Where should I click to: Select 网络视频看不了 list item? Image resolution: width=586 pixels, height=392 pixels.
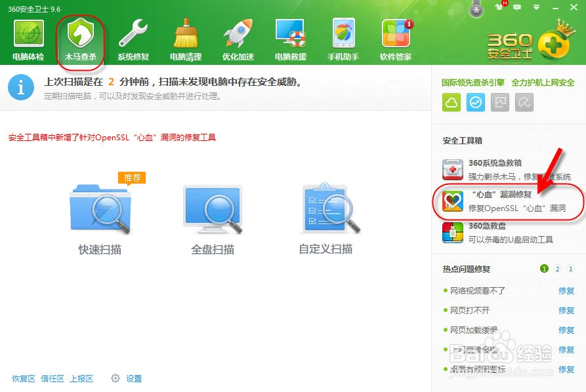(477, 290)
